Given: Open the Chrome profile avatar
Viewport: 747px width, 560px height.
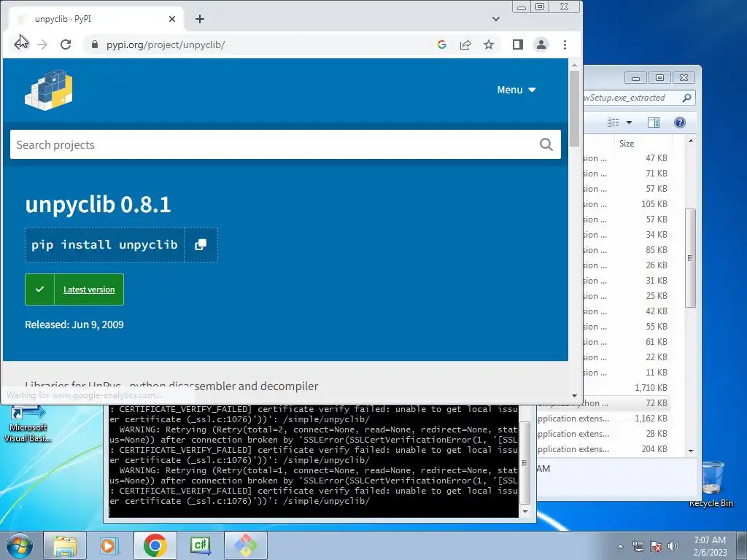Looking at the screenshot, I should point(541,44).
